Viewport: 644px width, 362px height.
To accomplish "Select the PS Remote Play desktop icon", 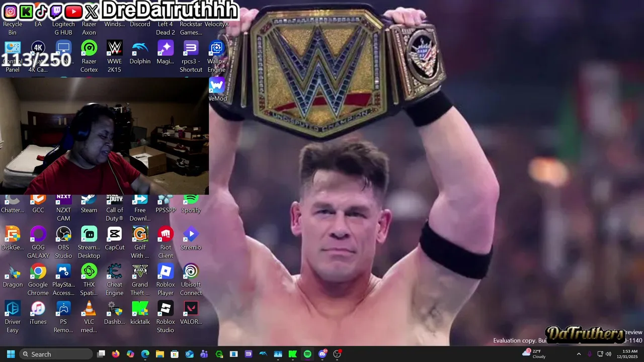I will coord(63,309).
